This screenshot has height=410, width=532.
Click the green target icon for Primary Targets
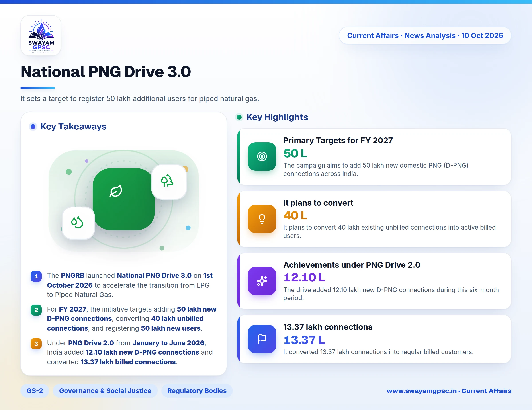coord(262,156)
